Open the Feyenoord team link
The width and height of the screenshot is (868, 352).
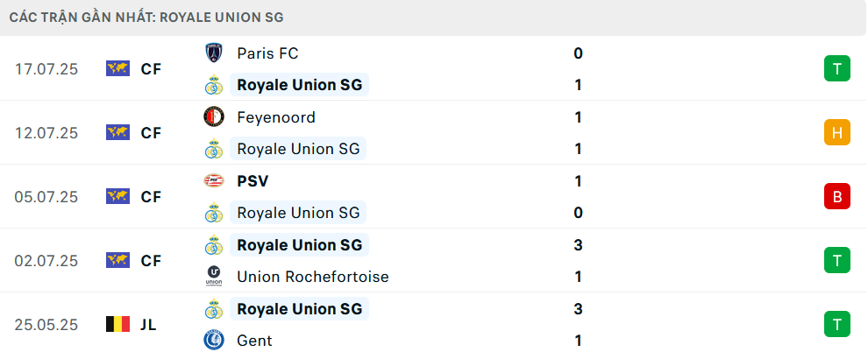(275, 117)
